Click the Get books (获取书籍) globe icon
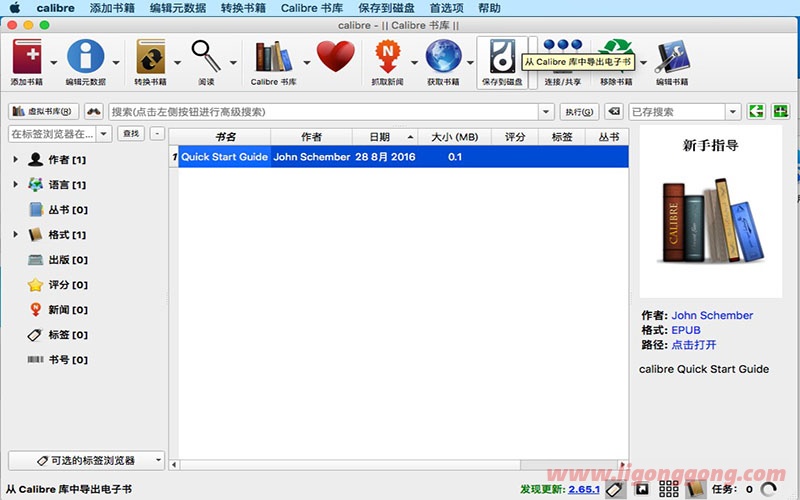This screenshot has width=800, height=500. pos(443,56)
